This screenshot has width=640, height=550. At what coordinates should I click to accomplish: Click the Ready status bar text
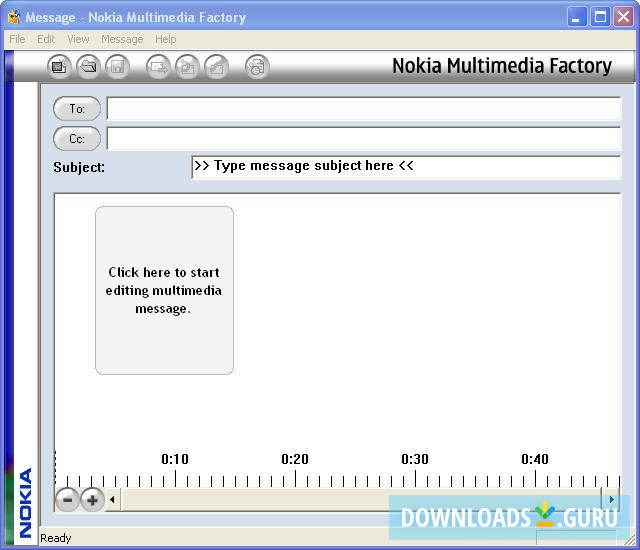point(56,538)
